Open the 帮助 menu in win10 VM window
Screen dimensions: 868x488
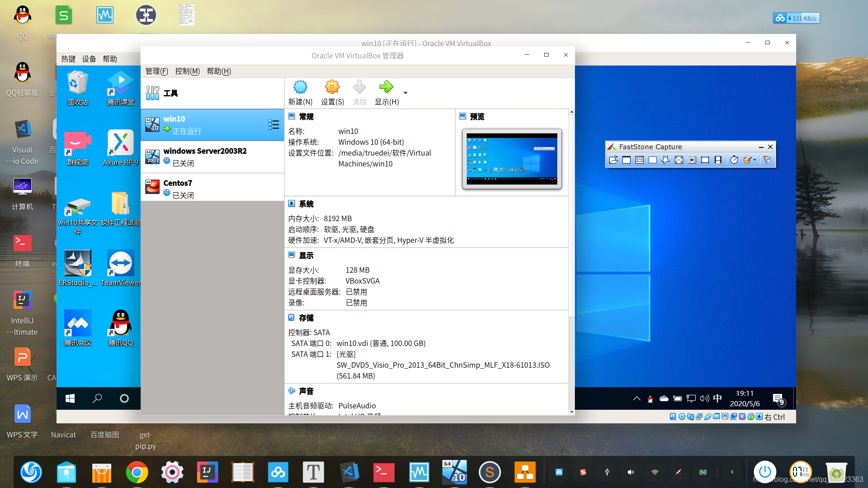coord(110,59)
